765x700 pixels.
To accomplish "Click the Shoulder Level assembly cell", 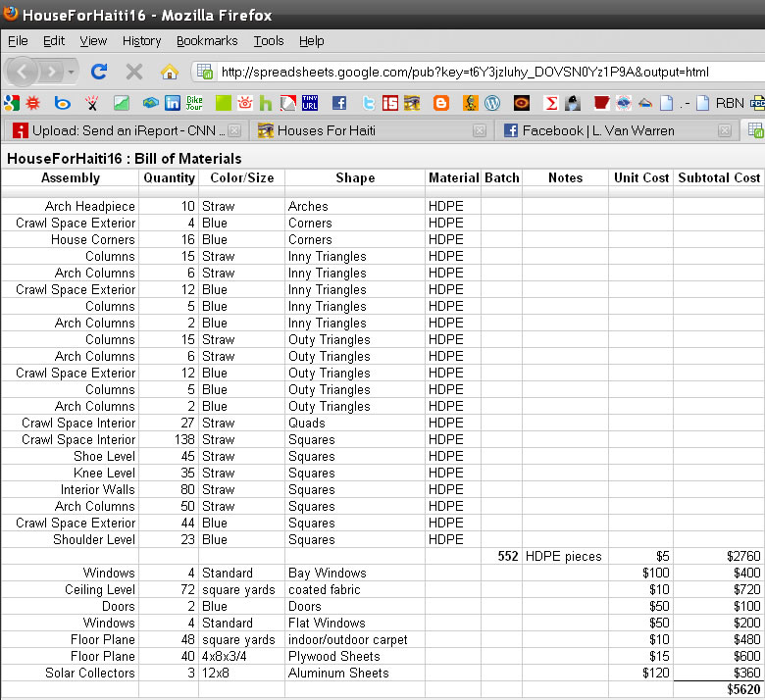I will click(70, 539).
